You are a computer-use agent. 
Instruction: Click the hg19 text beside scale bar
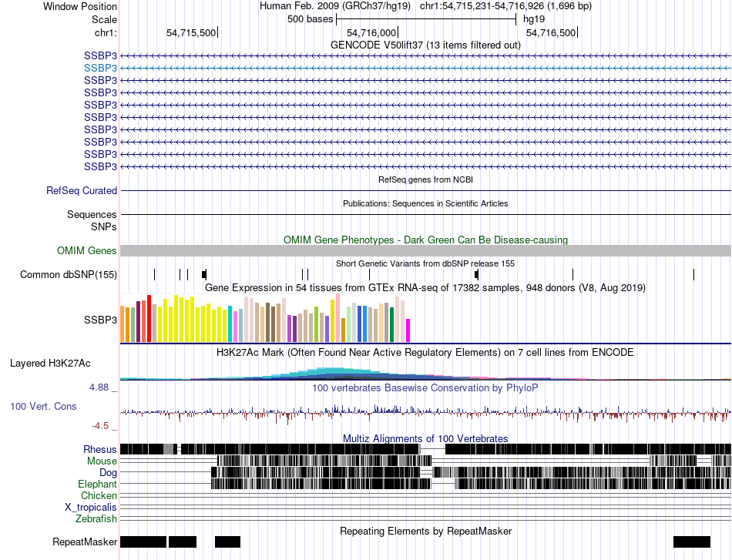[x=534, y=19]
